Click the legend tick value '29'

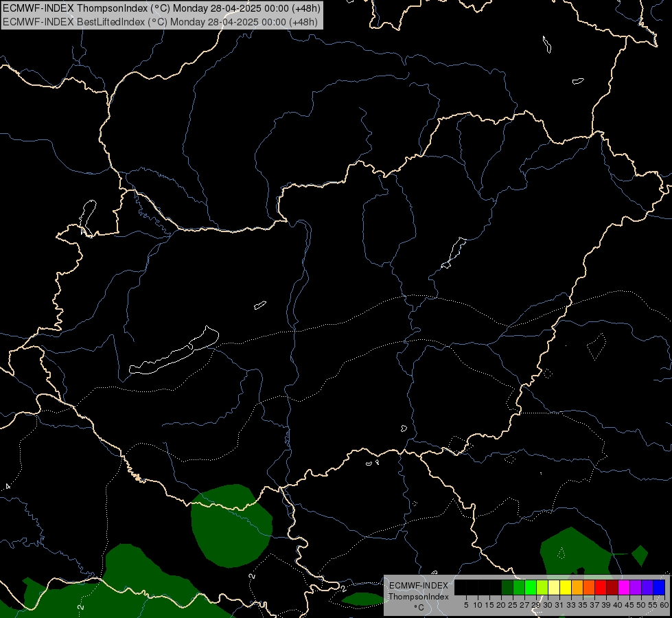coord(537,605)
